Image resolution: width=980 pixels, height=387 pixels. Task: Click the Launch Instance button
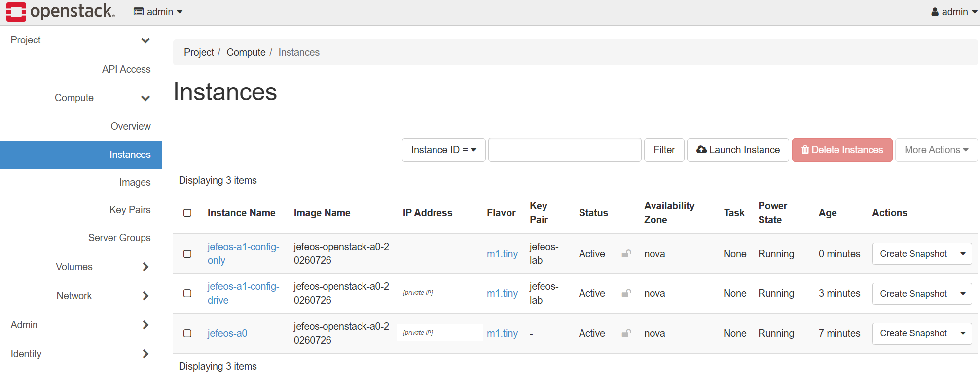738,150
